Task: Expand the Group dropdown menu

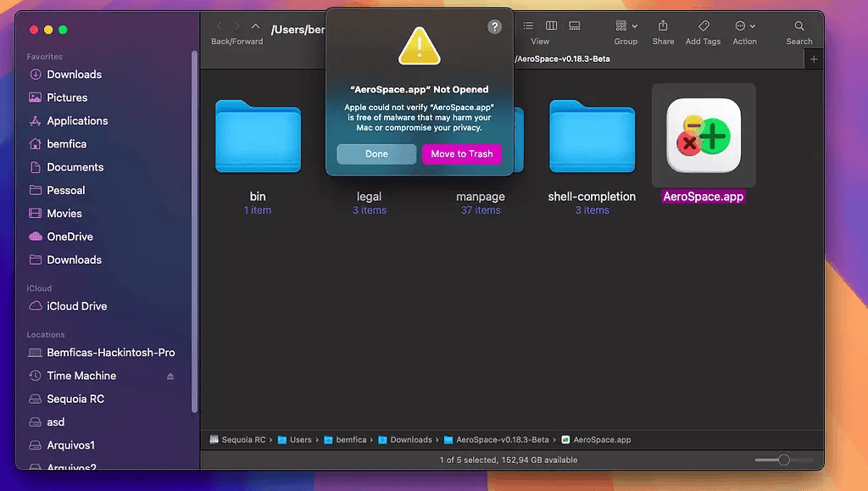Action: pyautogui.click(x=626, y=26)
